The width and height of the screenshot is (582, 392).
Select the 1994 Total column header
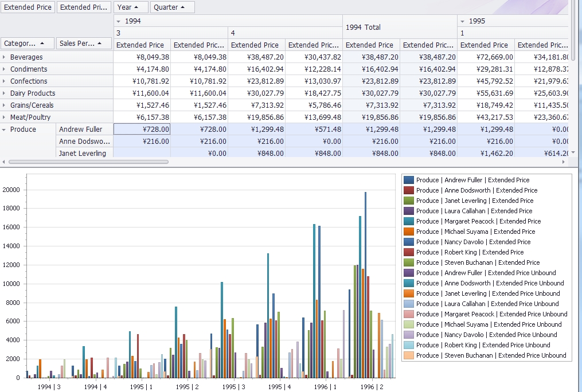pyautogui.click(x=400, y=27)
